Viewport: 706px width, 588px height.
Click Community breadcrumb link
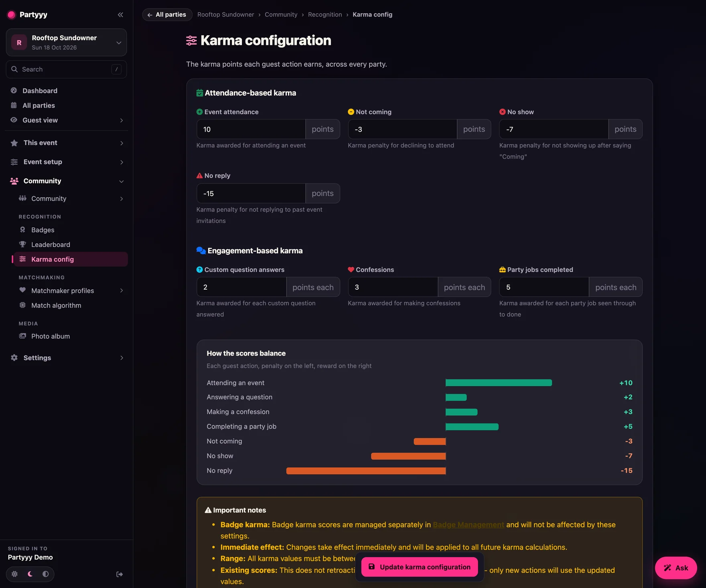click(281, 15)
